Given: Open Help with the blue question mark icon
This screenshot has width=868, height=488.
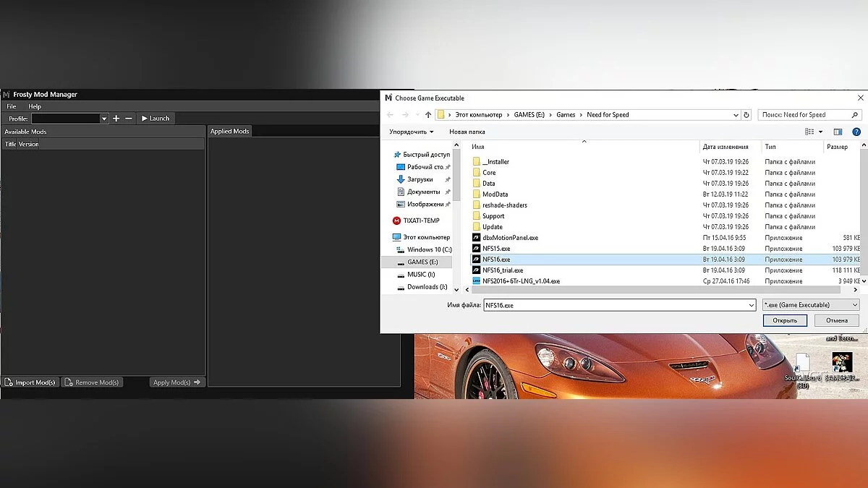Looking at the screenshot, I should click(x=856, y=132).
